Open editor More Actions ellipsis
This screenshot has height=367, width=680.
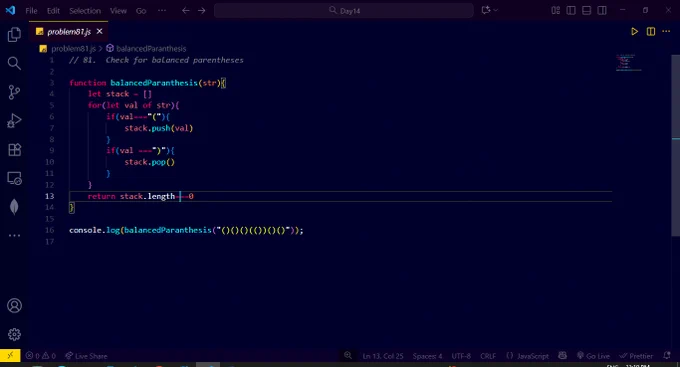[666, 31]
